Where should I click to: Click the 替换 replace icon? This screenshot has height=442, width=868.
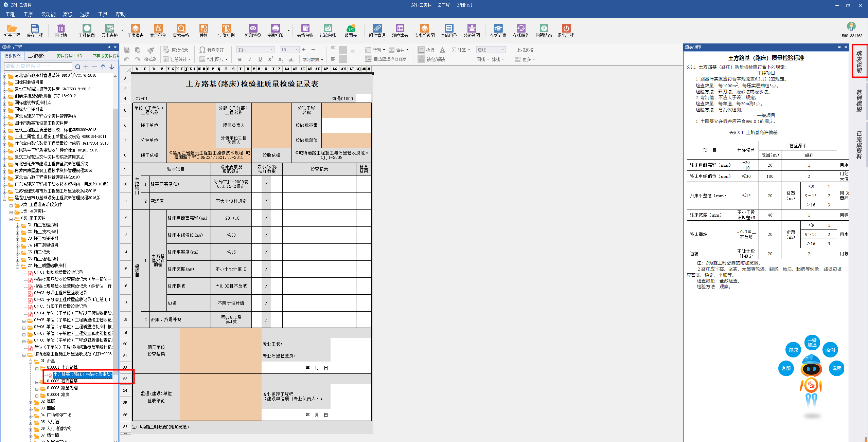point(203,31)
